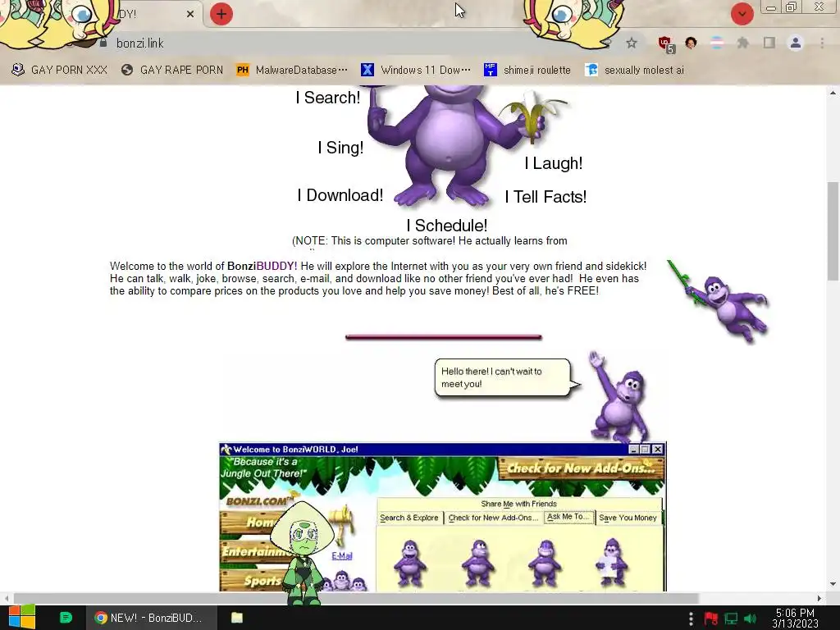
Task: Click the 'I Download!' text
Action: click(x=340, y=195)
